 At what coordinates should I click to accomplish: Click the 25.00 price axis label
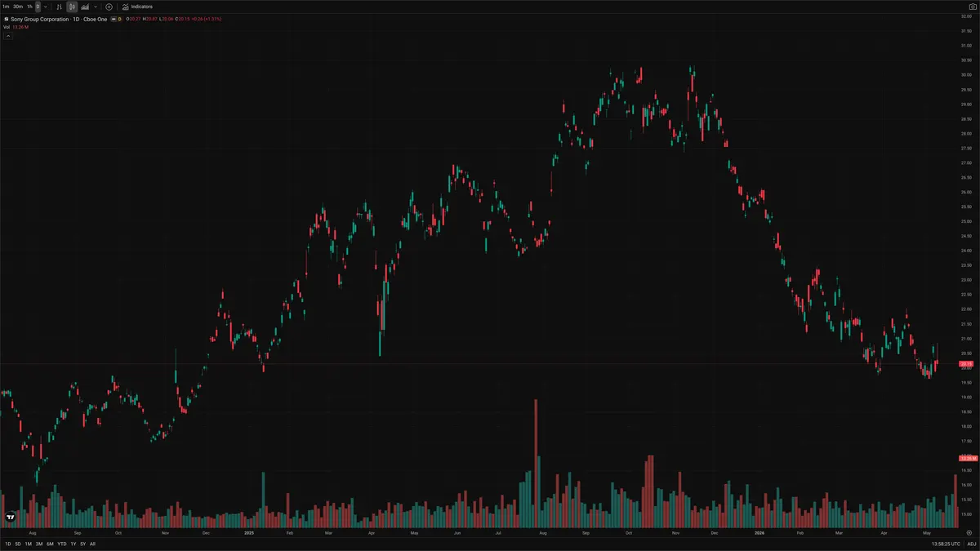966,221
